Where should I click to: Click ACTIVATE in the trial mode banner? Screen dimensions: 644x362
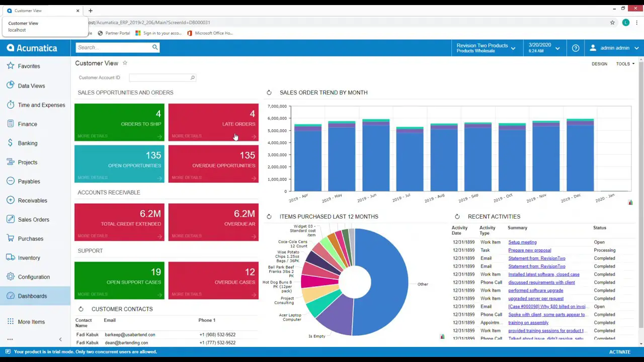[619, 351]
